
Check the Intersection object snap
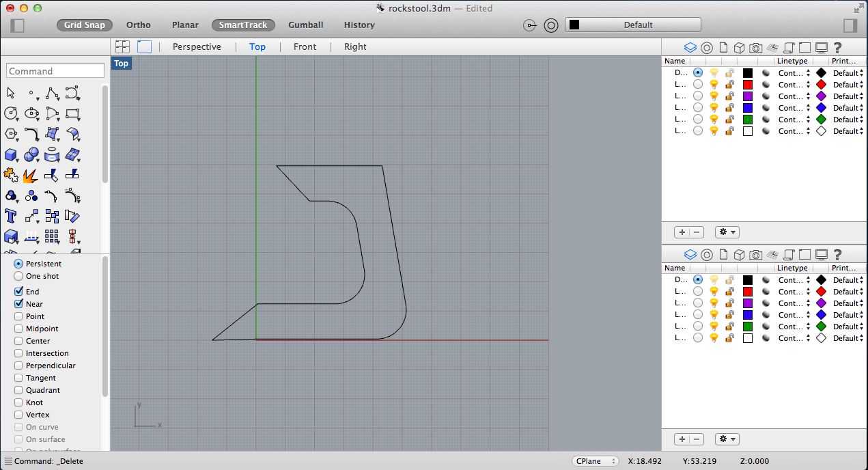(18, 353)
